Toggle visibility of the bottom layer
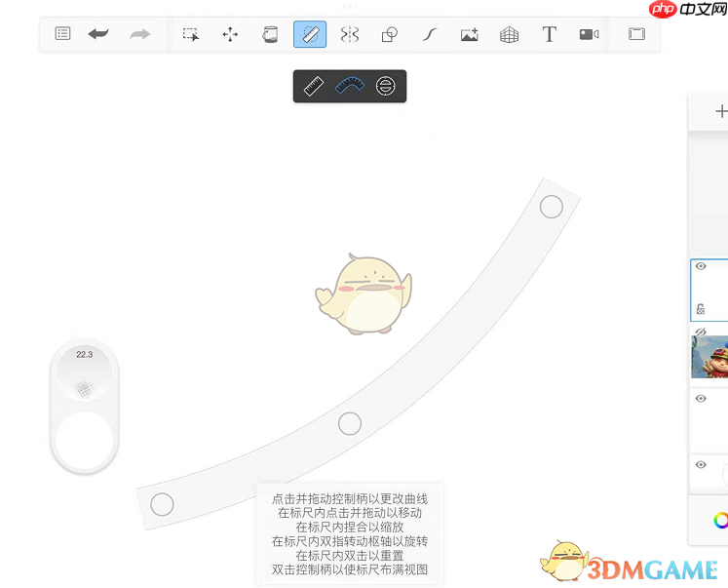 click(x=701, y=465)
